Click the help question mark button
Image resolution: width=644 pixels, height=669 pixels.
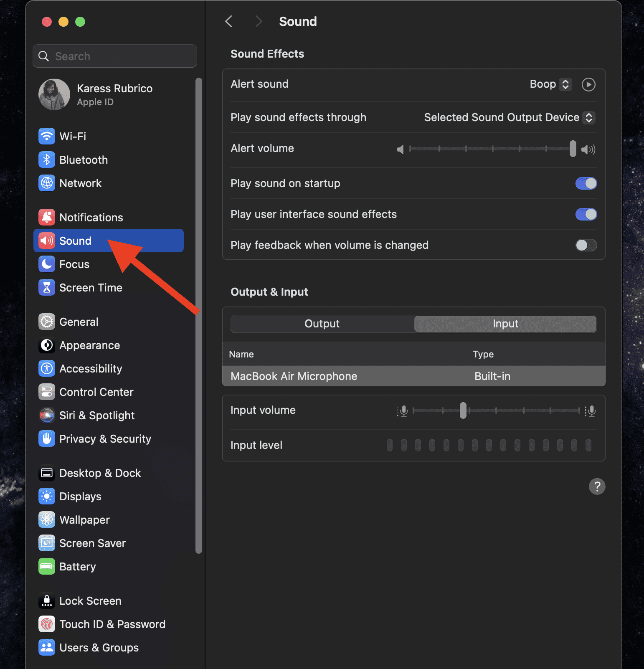pyautogui.click(x=597, y=487)
